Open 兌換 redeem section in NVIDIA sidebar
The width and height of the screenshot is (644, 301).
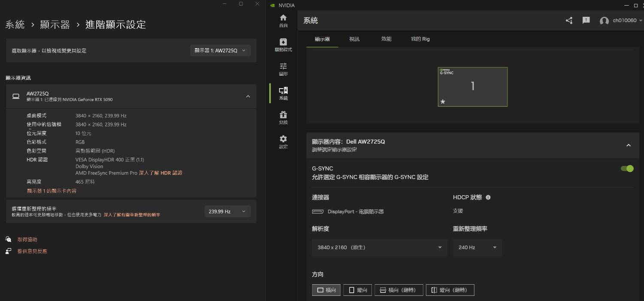[x=283, y=117]
